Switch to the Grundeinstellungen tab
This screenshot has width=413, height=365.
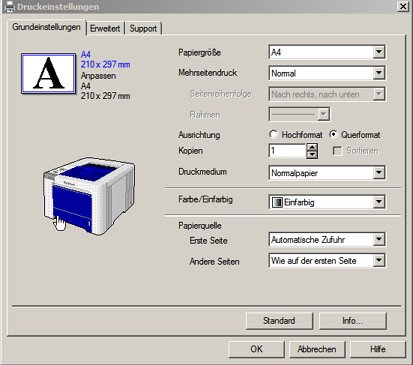click(x=46, y=27)
